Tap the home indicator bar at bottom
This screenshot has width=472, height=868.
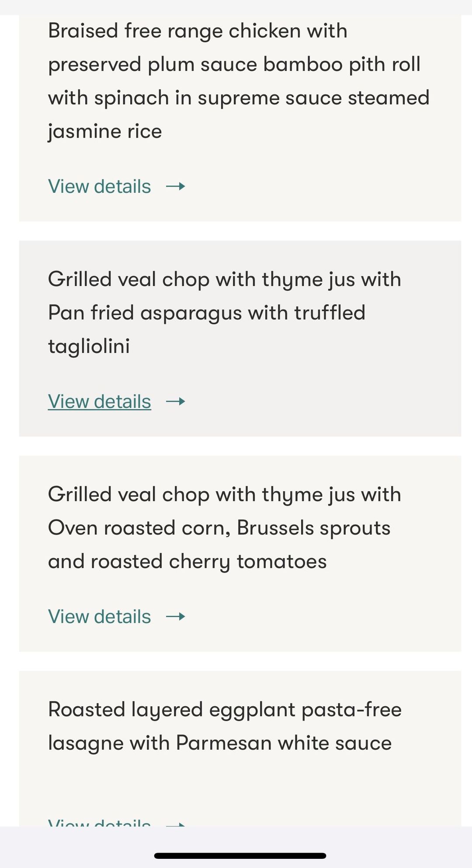[x=240, y=855]
